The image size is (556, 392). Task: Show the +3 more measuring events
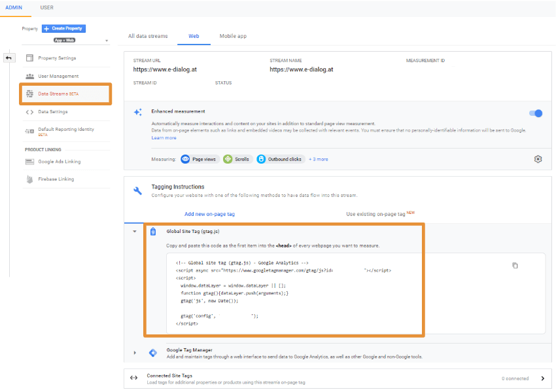319,159
